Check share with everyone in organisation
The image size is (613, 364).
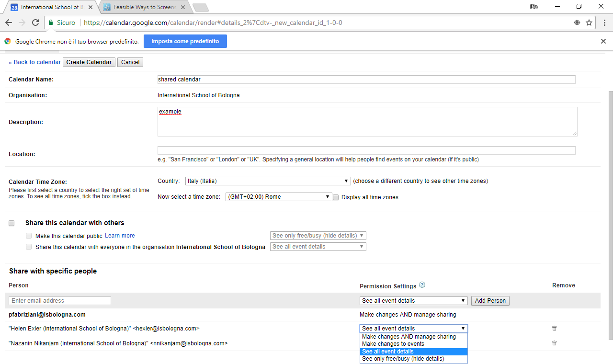(29, 247)
